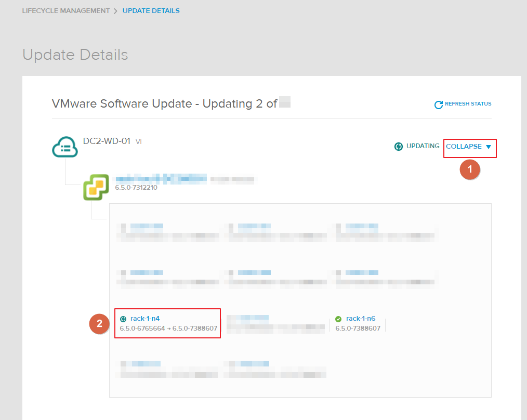527x420 pixels.
Task: Click the breadcrumb chevron separator
Action: [115, 11]
